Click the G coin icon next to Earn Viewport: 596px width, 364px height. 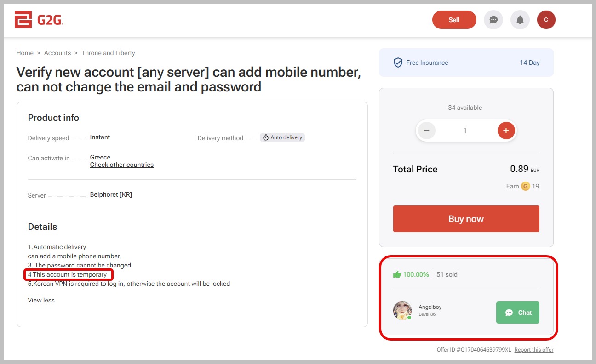pos(525,186)
